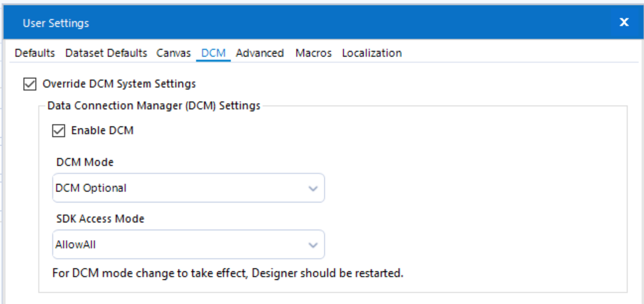Click the User Settings title bar text
Viewport: 644px width, 304px height.
click(56, 23)
